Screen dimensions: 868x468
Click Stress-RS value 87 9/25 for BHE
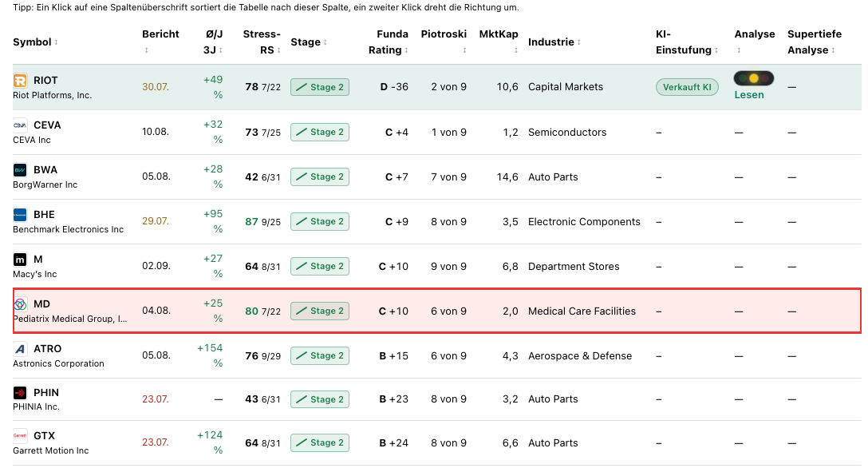coord(263,221)
